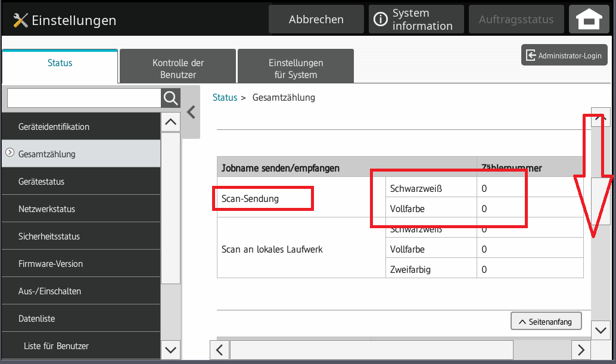Collapse the sidebar with left chevron

pyautogui.click(x=191, y=112)
